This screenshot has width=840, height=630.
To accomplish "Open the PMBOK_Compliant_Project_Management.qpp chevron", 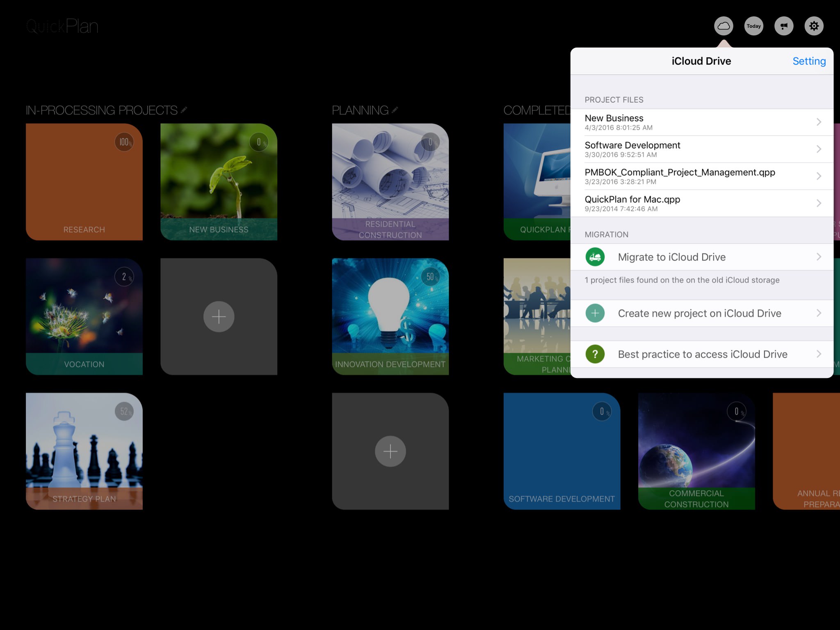I will coord(818,176).
